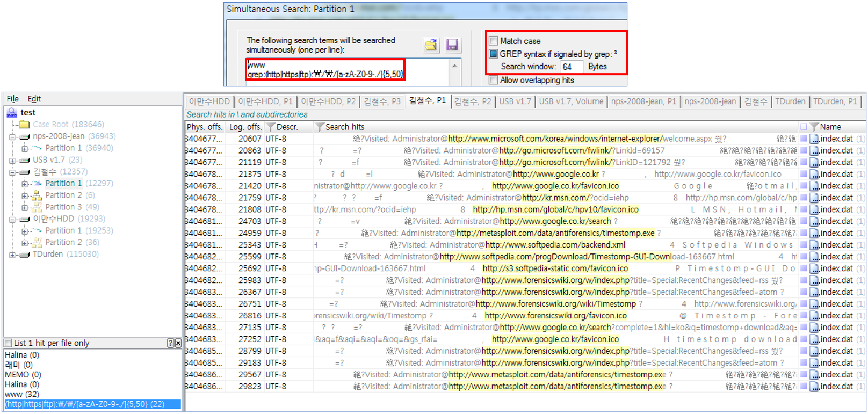The image size is (868, 414).
Task: Click index.dat file icon in row offset 29823
Action: 814,387
